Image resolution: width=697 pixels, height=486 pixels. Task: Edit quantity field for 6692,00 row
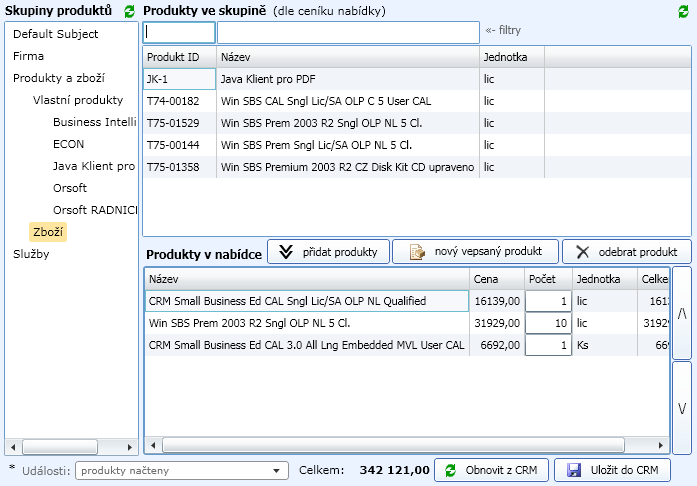tap(549, 345)
